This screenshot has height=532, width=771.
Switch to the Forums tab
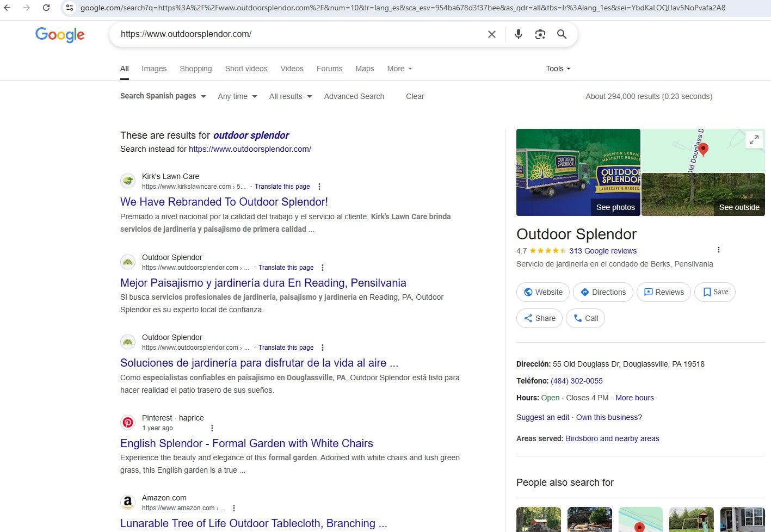pyautogui.click(x=329, y=69)
